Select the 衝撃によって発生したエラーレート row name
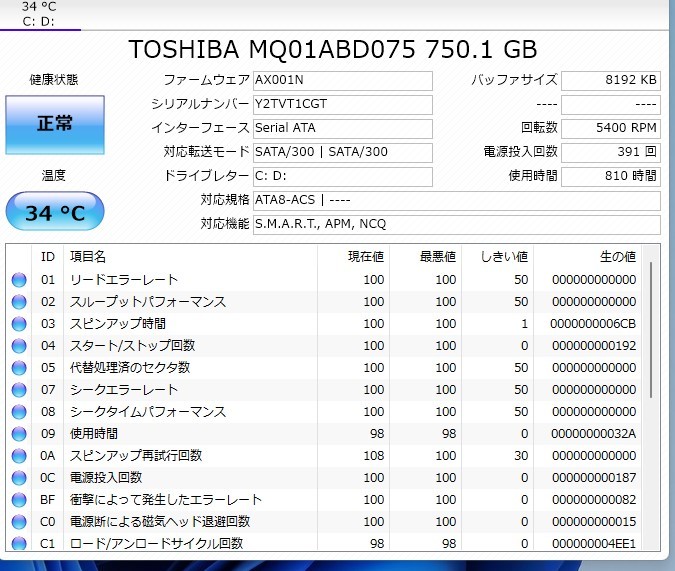 click(166, 500)
